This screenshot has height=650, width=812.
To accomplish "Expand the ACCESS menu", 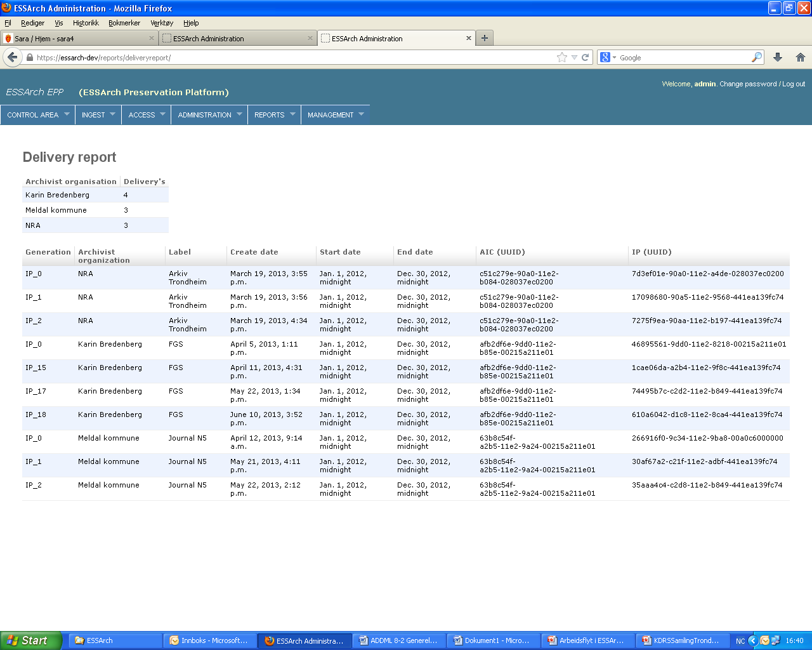I will (x=147, y=115).
